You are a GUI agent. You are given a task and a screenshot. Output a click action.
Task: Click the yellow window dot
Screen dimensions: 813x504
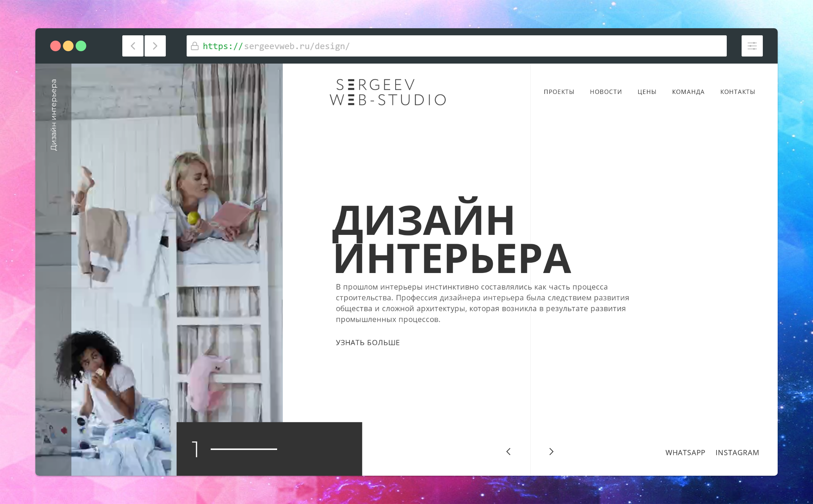(68, 46)
